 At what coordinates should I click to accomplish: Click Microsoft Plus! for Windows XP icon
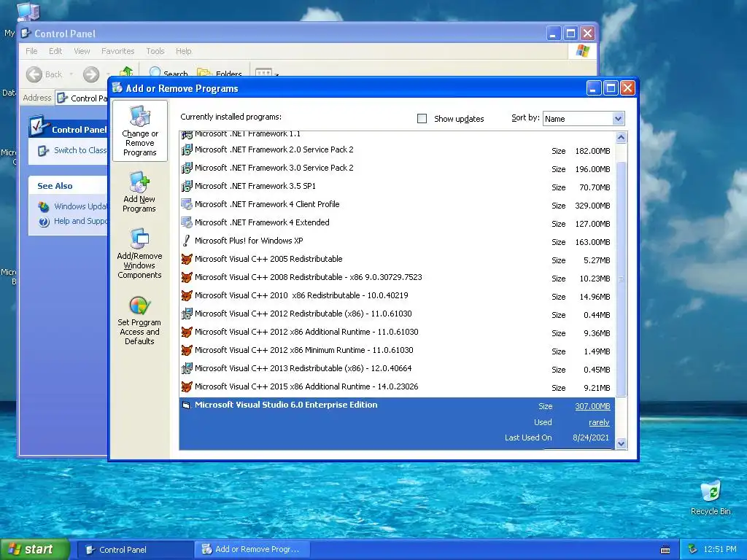tap(187, 241)
